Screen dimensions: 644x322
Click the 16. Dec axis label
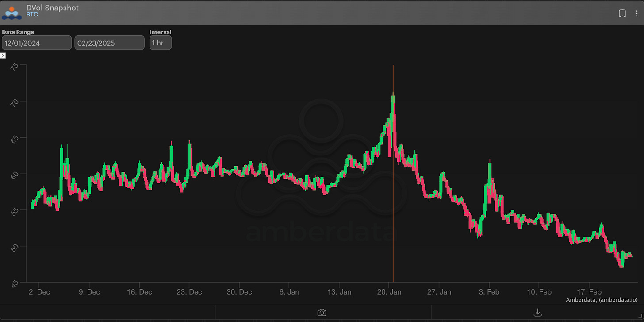(x=139, y=292)
